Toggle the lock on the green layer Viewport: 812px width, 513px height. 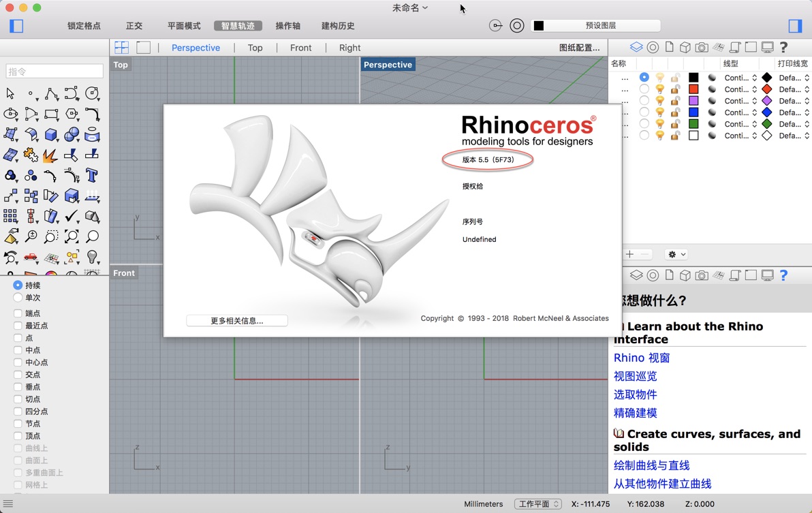point(675,124)
